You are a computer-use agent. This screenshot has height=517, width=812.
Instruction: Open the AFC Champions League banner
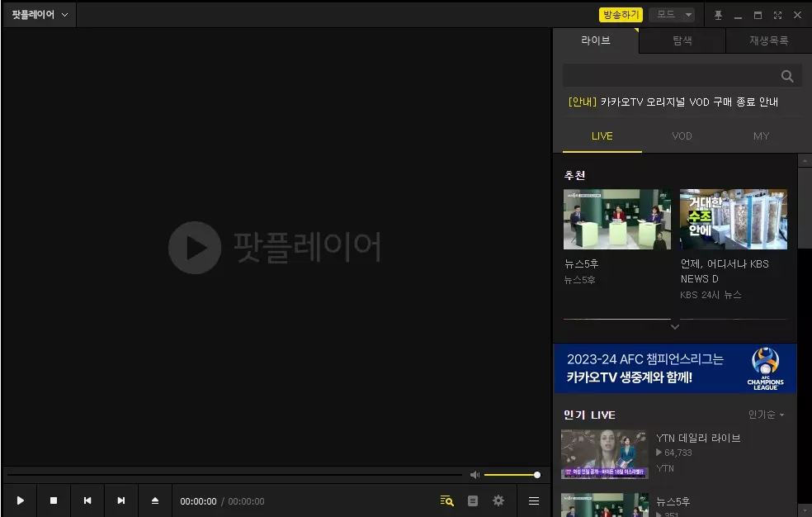(x=675, y=368)
